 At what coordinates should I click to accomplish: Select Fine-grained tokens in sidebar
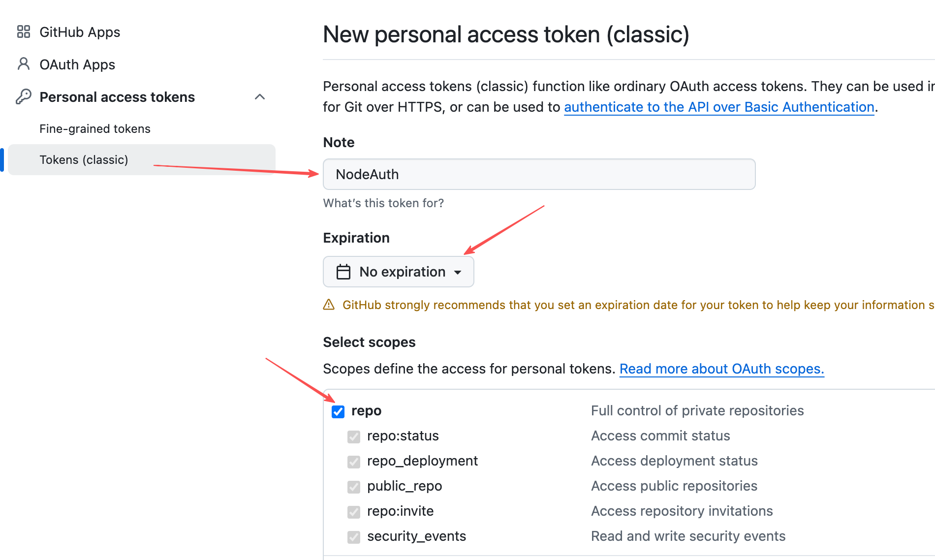point(95,129)
